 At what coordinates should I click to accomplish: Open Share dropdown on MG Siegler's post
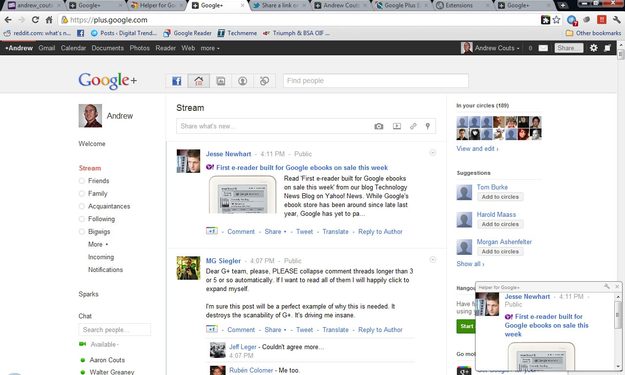(x=275, y=330)
